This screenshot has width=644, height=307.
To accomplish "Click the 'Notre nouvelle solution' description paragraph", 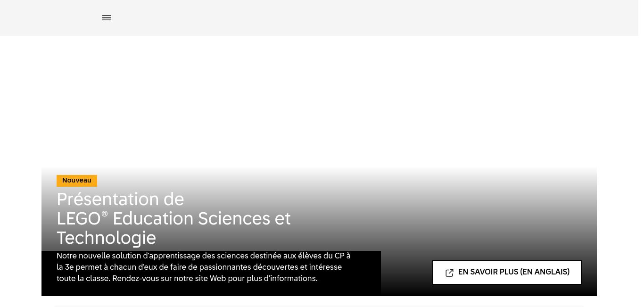I will pos(204,267).
